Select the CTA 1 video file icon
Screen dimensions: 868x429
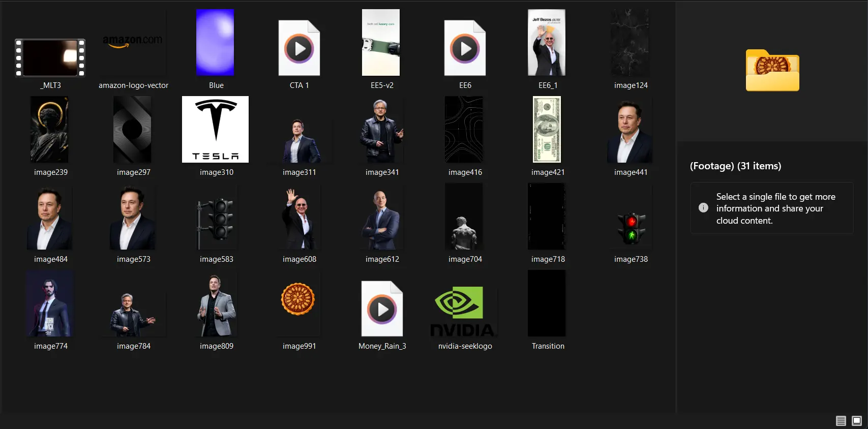pyautogui.click(x=299, y=48)
